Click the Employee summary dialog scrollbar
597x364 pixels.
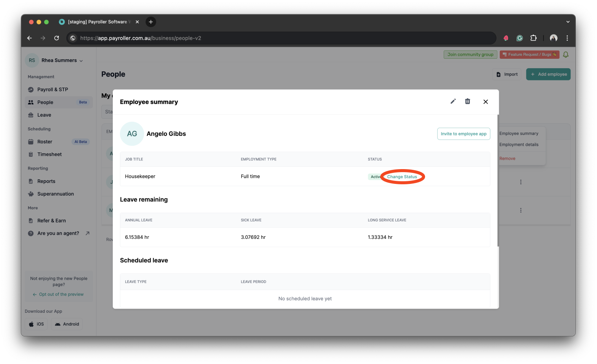pos(498,180)
